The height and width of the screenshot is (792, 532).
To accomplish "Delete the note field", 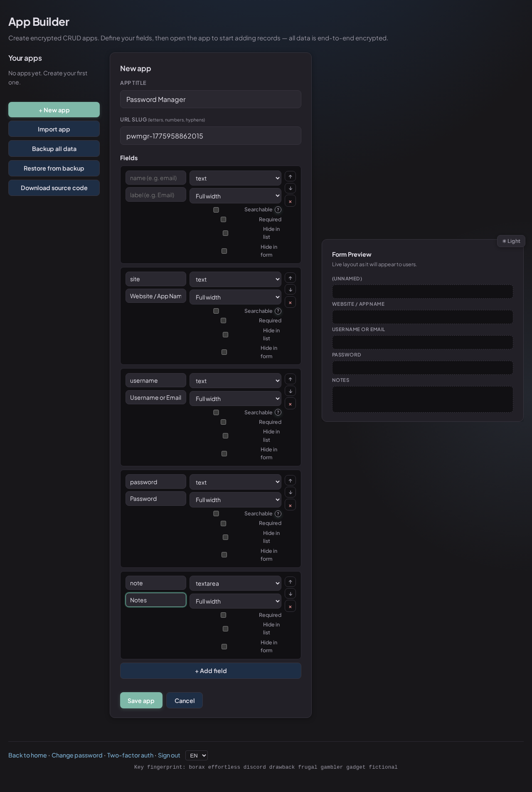I will coord(290,606).
